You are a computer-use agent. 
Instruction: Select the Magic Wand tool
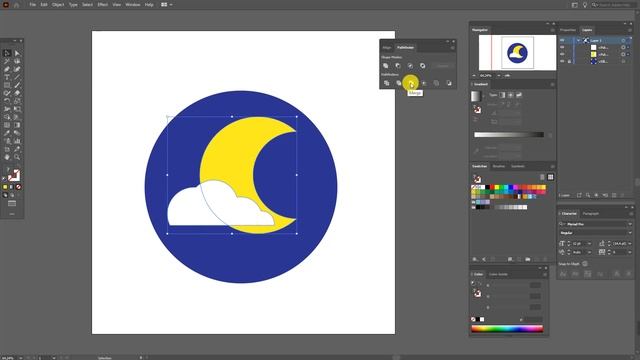pos(7,61)
